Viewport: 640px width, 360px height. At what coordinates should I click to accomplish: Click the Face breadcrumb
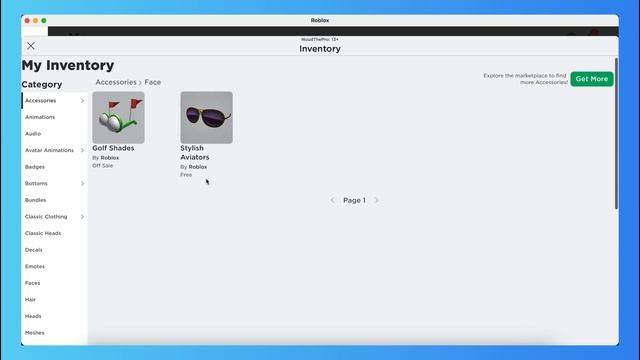pos(153,82)
